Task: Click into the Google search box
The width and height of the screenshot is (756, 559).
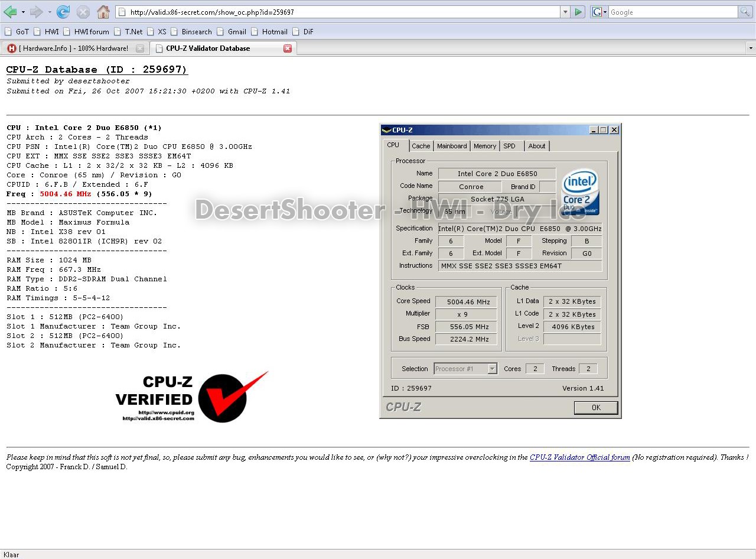Action: click(x=673, y=12)
